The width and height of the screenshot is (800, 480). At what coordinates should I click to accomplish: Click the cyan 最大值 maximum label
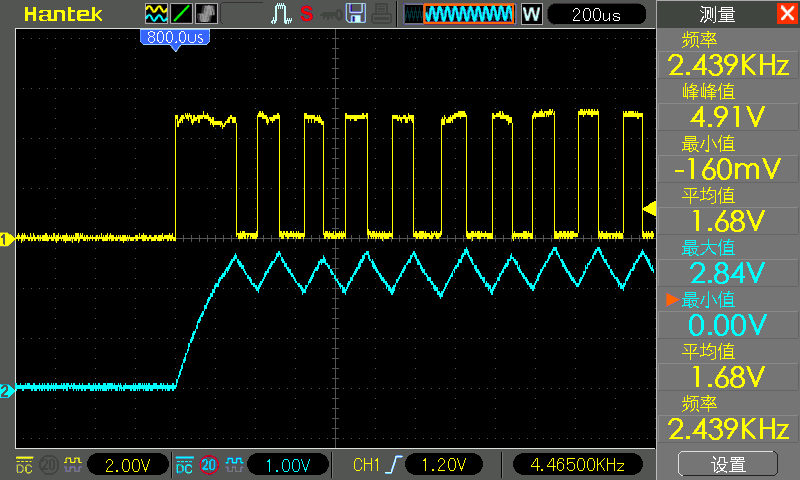[708, 248]
